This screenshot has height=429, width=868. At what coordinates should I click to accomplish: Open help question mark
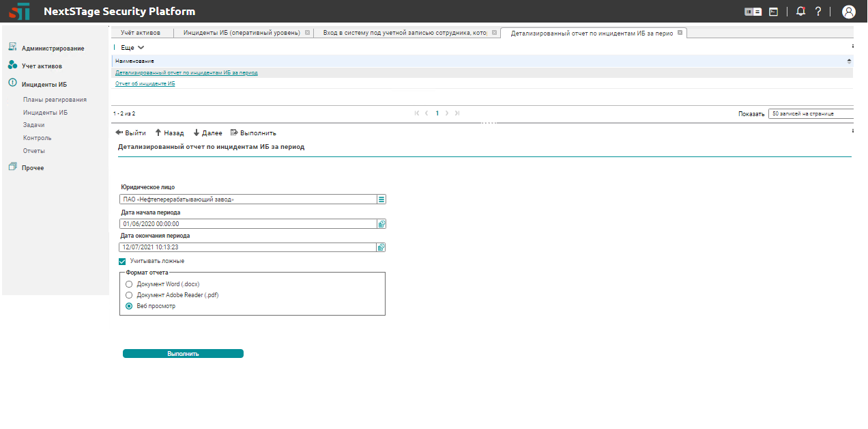818,11
